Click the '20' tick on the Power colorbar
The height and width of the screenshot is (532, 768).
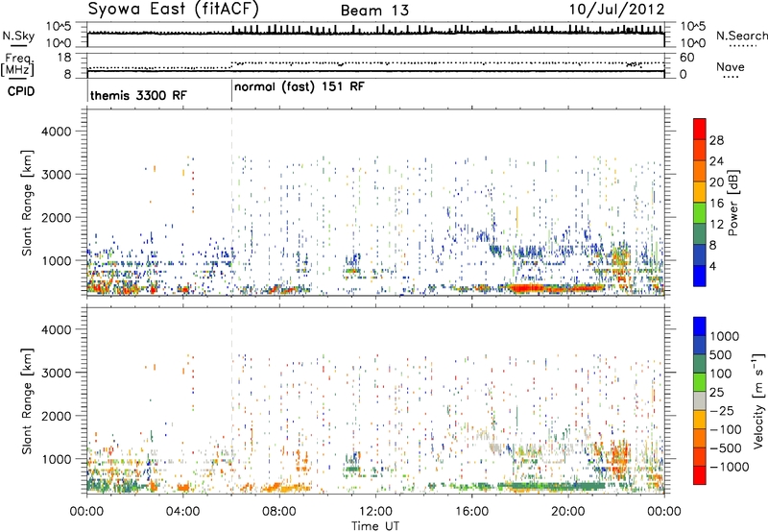coord(716,182)
